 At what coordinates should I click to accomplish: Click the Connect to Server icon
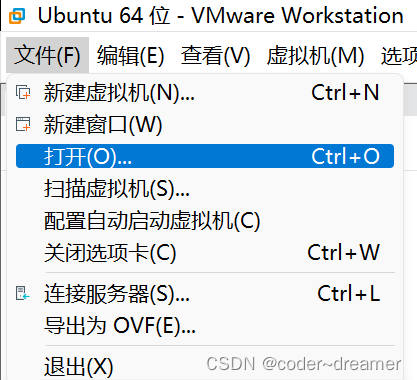23,293
